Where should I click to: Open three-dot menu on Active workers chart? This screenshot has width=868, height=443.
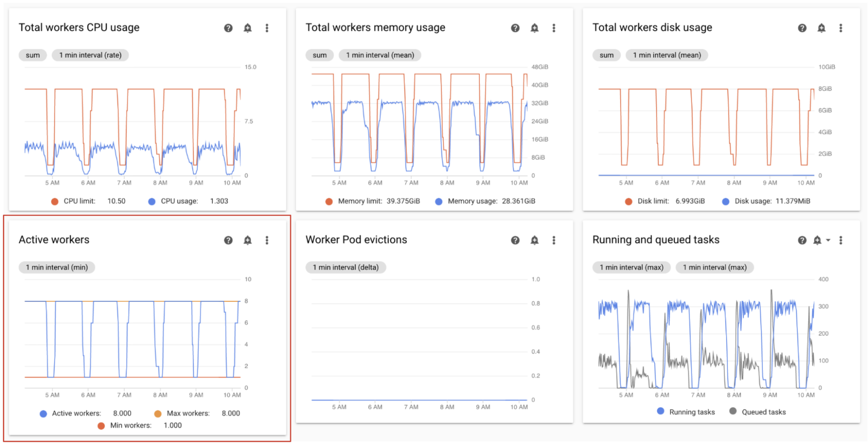click(267, 240)
